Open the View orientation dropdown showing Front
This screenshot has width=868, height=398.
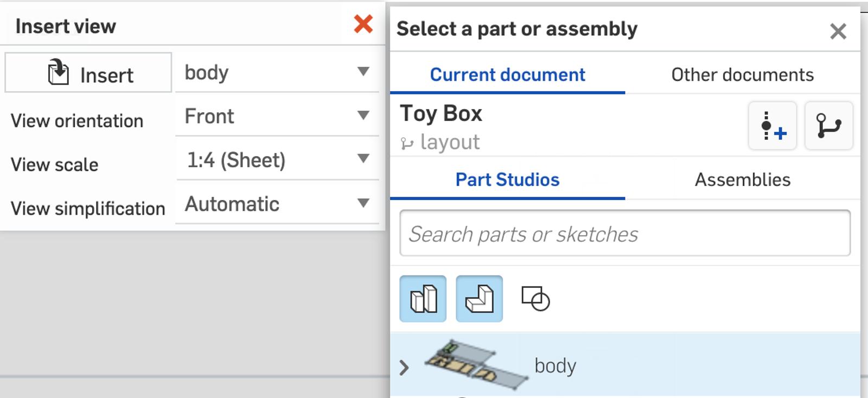point(277,116)
